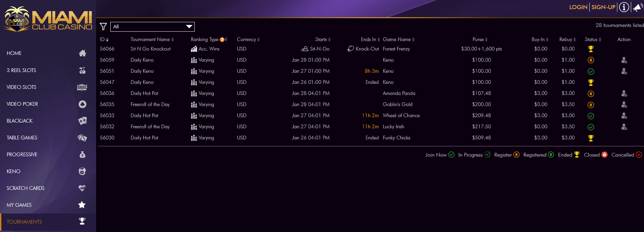Image resolution: width=644 pixels, height=232 pixels.
Task: Sort by Game Name column
Action: (x=399, y=39)
